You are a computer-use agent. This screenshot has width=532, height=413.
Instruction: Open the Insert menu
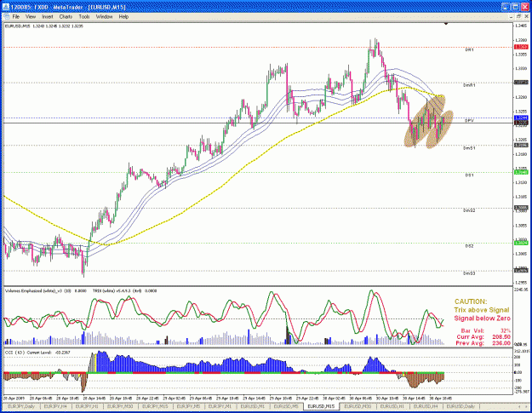pyautogui.click(x=48, y=17)
